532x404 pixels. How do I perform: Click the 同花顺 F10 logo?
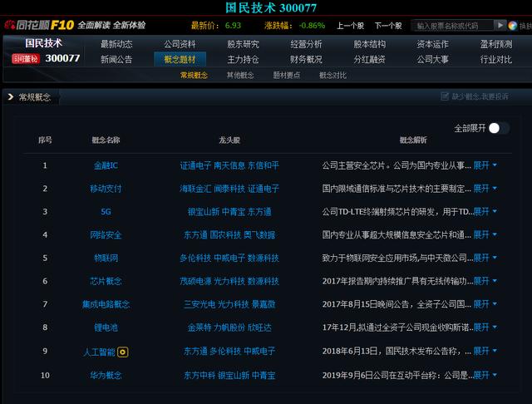point(40,25)
